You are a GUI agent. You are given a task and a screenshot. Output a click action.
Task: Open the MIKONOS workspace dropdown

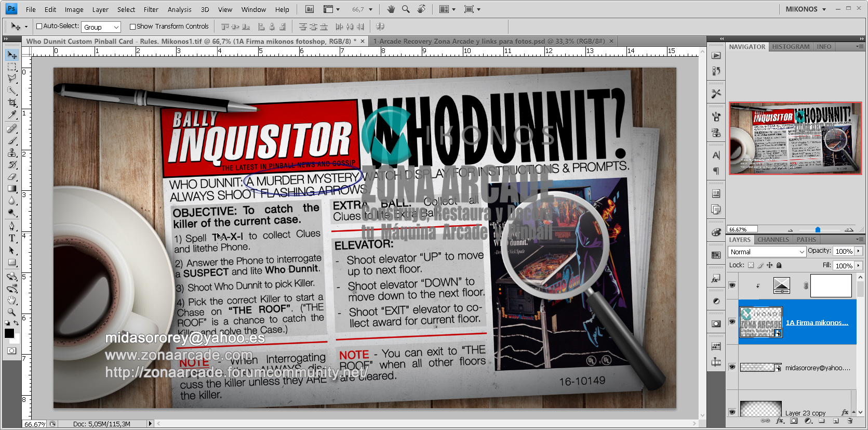point(806,9)
